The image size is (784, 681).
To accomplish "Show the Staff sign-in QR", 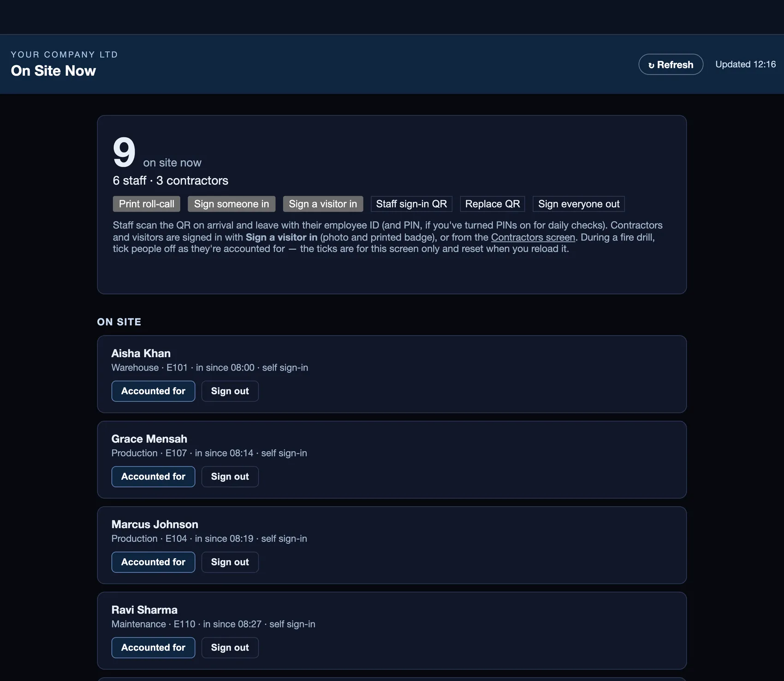I will [411, 204].
